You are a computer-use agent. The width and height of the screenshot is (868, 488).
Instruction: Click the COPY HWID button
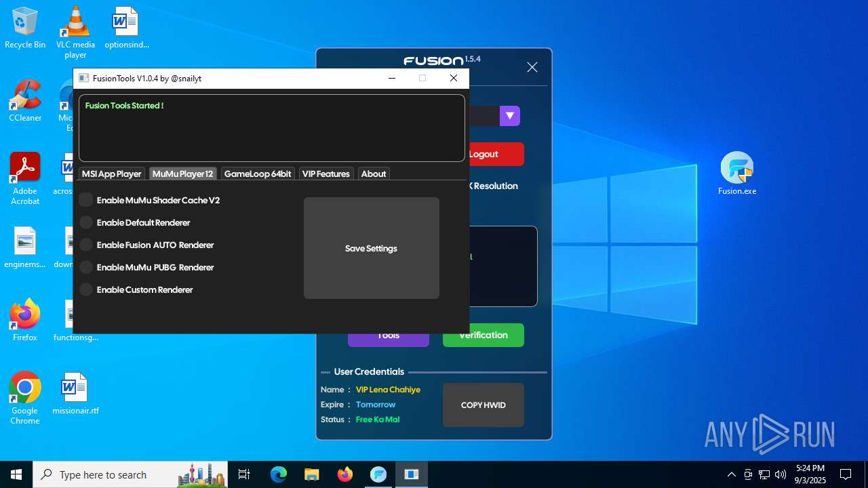tap(484, 405)
